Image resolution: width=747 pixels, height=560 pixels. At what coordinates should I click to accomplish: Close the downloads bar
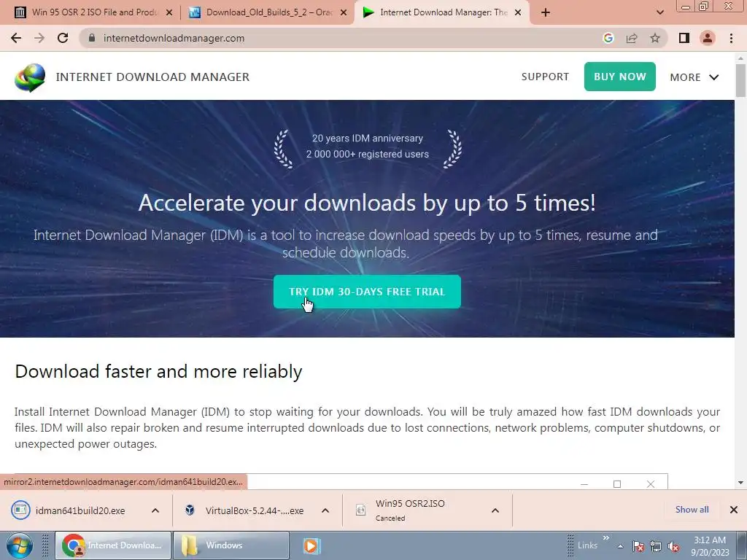coord(734,510)
